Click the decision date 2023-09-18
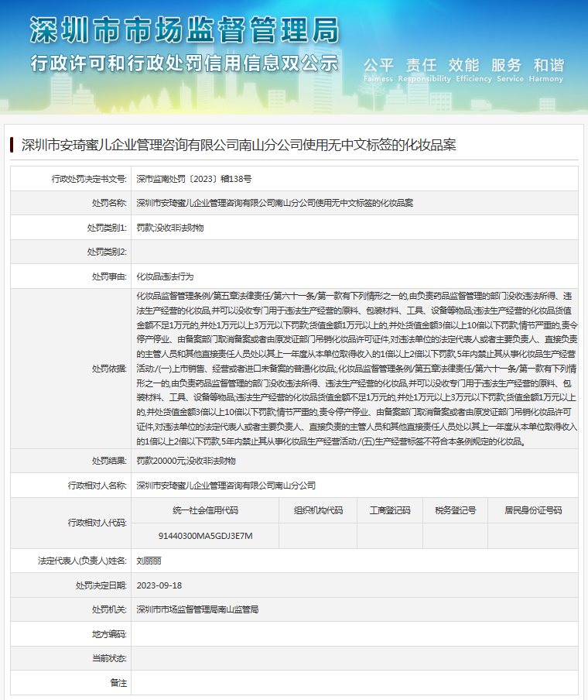 (x=159, y=585)
